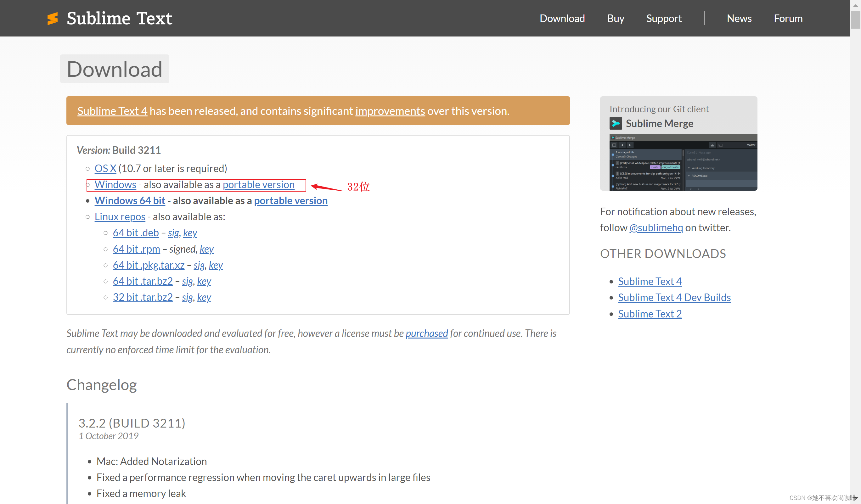The width and height of the screenshot is (861, 504).
Task: Open Sublime Text 4 Dev Builds link
Action: tap(674, 297)
